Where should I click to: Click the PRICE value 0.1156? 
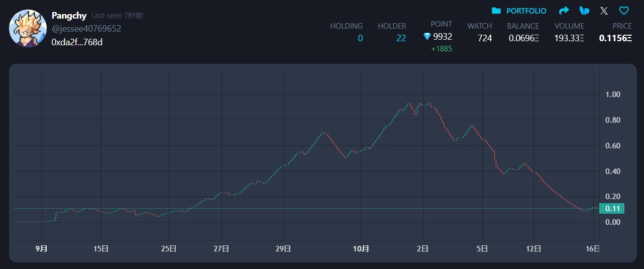[x=615, y=38]
